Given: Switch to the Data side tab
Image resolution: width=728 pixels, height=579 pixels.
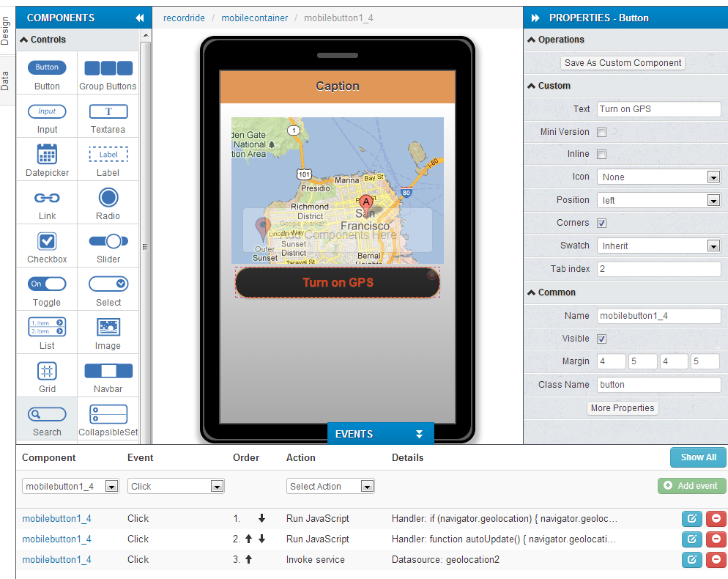Looking at the screenshot, I should click(x=6, y=81).
